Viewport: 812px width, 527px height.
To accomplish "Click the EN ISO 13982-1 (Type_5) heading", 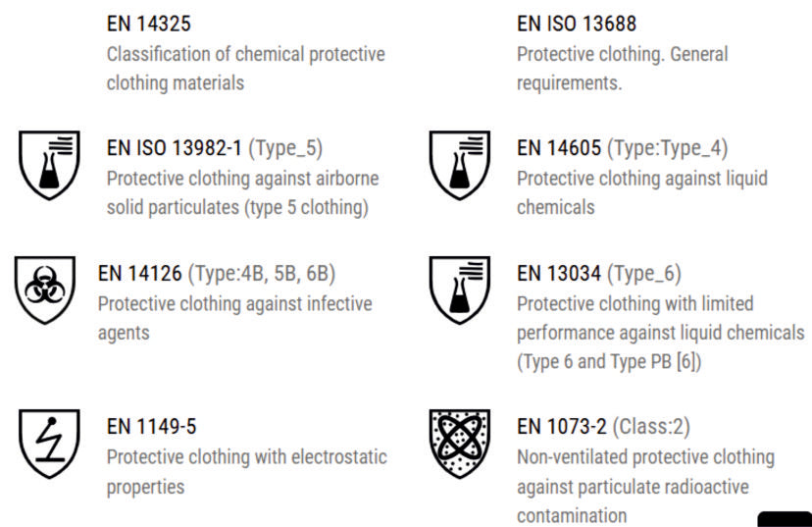I will tap(214, 149).
